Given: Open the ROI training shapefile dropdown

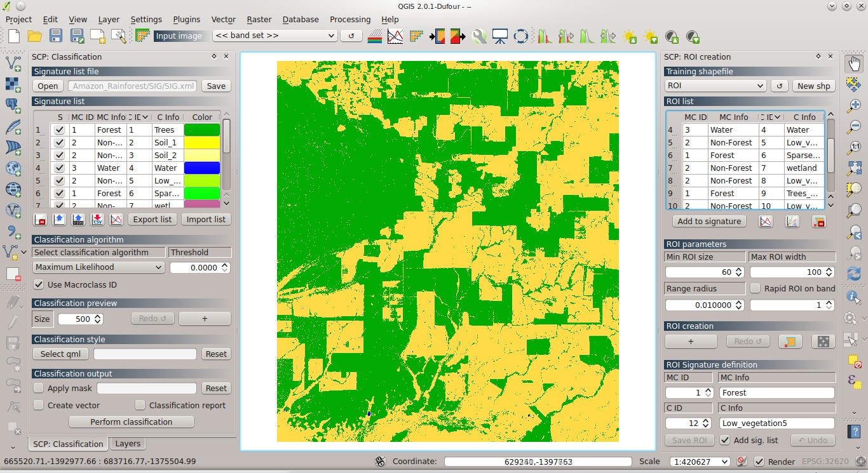Looking at the screenshot, I should click(x=715, y=85).
